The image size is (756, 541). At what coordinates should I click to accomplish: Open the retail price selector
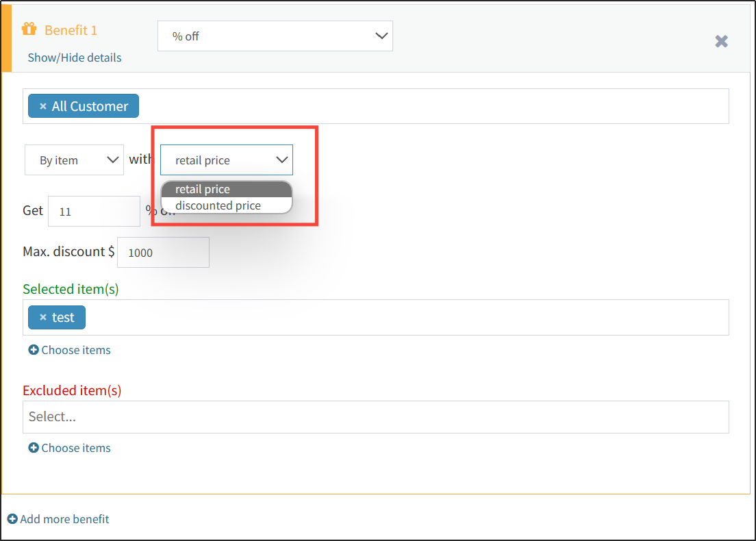[226, 160]
